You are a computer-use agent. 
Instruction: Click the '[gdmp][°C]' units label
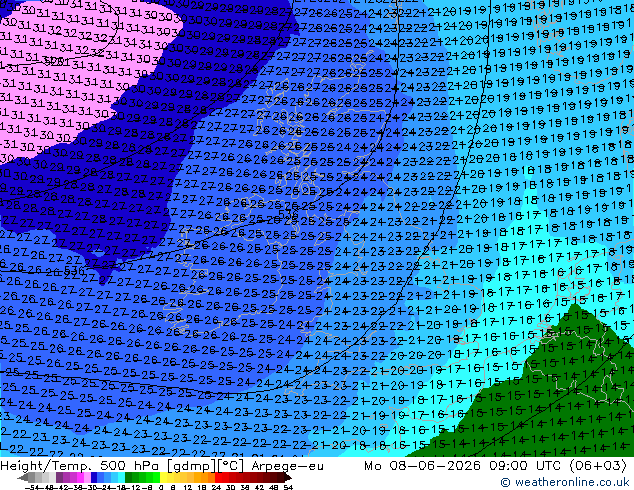coord(205,466)
